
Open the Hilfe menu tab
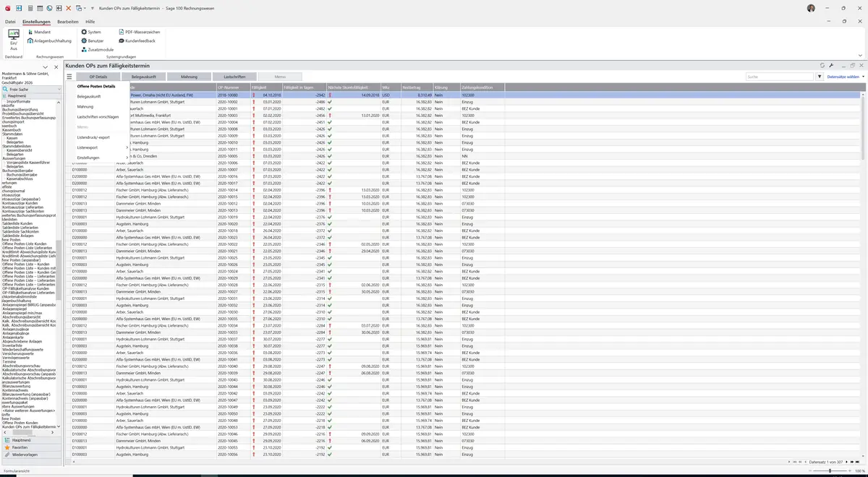point(90,22)
